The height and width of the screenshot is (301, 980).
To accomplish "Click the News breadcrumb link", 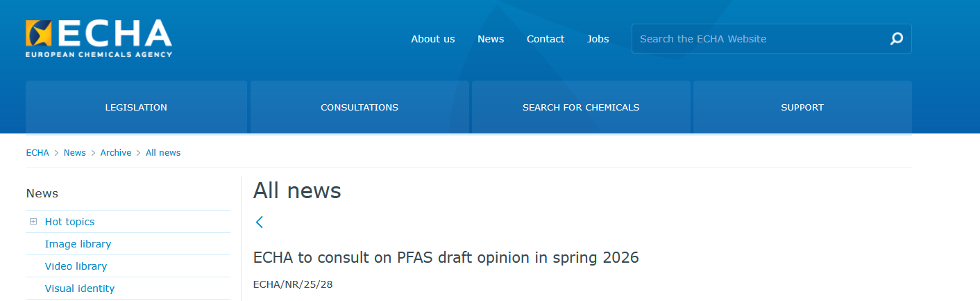I will click(x=75, y=152).
